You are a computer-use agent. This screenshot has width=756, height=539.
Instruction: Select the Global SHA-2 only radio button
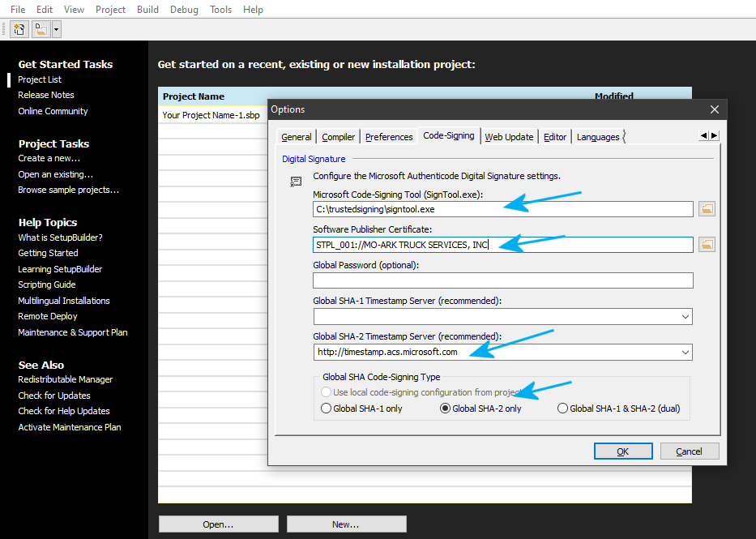(x=444, y=408)
